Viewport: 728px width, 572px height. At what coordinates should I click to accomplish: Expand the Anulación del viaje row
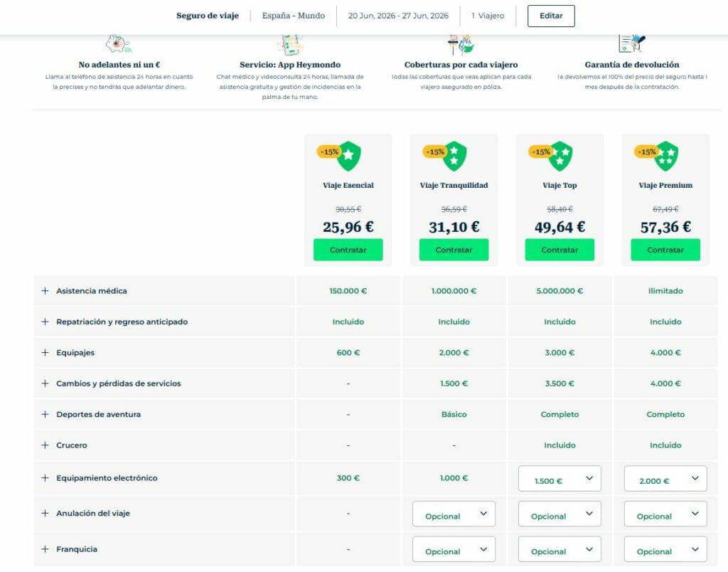[x=45, y=514]
